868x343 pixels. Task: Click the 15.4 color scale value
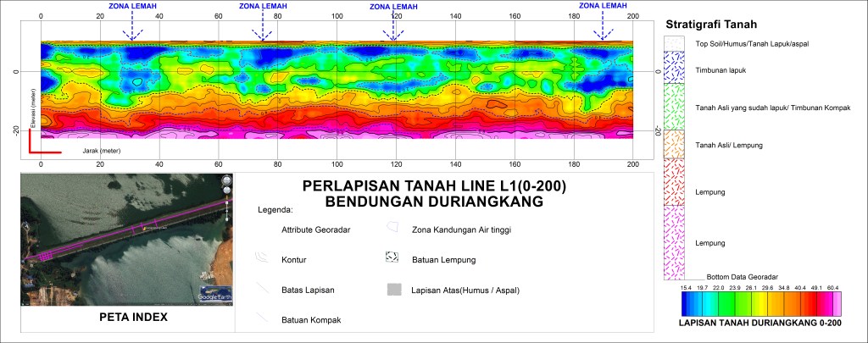[687, 288]
